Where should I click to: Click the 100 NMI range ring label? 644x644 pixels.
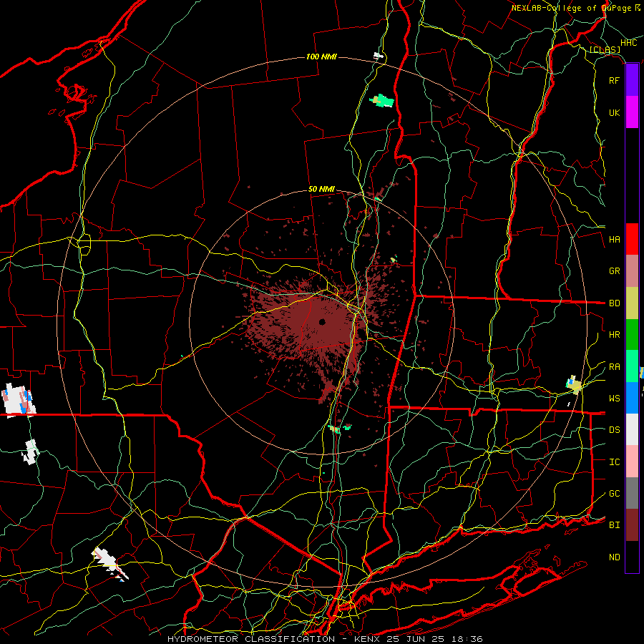321,57
